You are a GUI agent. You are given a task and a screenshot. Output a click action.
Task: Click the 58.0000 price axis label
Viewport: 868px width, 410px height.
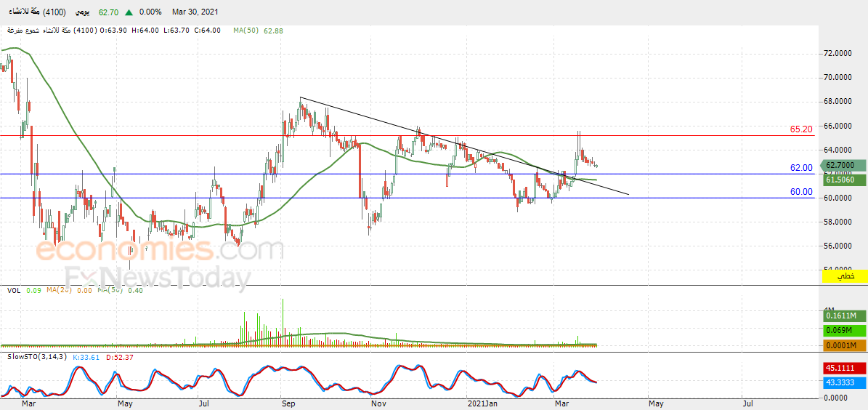(x=837, y=222)
